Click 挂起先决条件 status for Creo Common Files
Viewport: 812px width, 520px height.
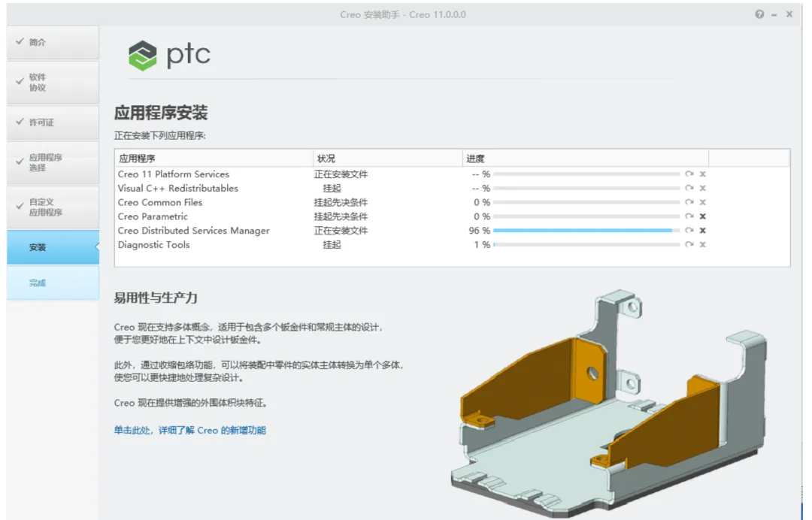click(x=341, y=202)
